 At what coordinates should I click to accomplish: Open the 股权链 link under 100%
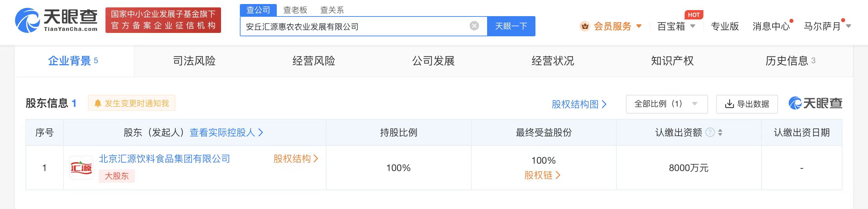[542, 175]
